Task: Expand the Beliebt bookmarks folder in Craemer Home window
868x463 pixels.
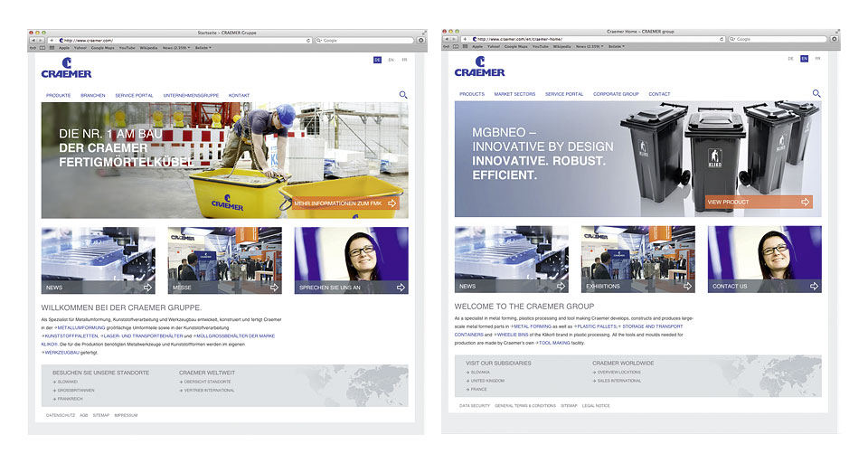Action: [x=616, y=46]
